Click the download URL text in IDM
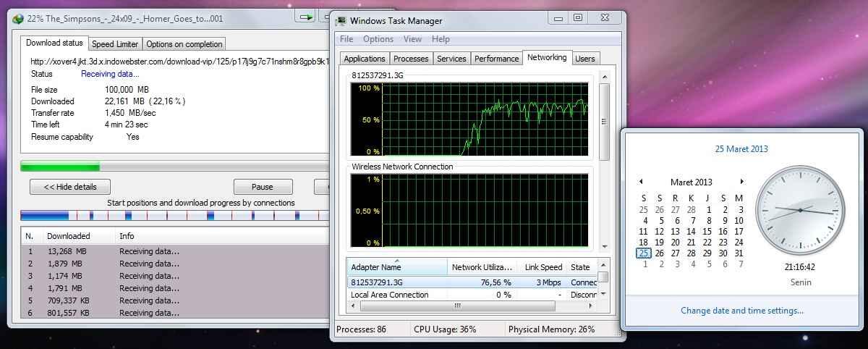 click(x=179, y=62)
